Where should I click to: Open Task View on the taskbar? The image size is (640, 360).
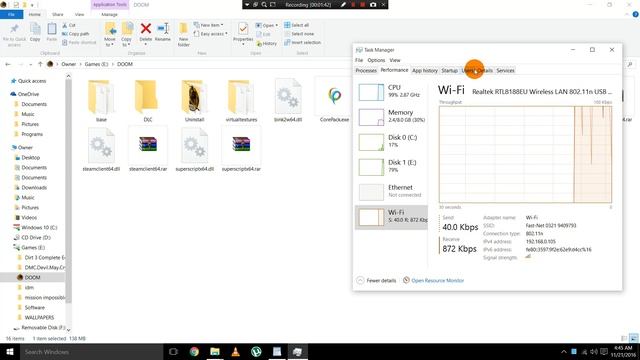[173, 351]
